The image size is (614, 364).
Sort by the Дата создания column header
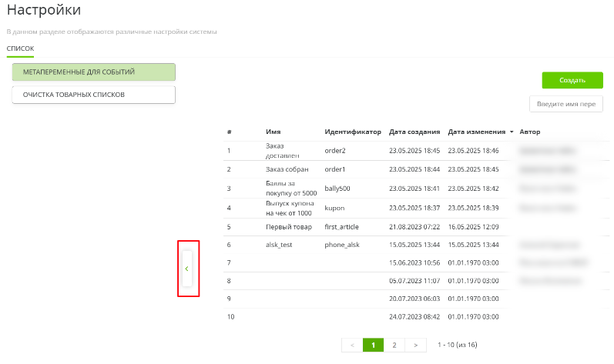tap(414, 132)
